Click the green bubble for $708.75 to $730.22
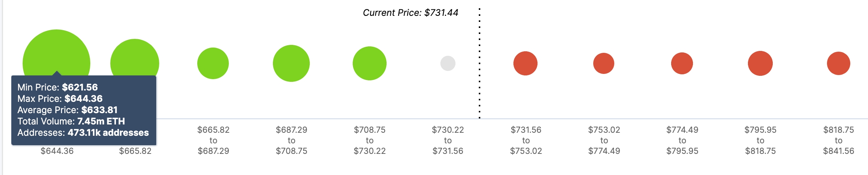Viewport: 868px width, 175px height. (370, 63)
